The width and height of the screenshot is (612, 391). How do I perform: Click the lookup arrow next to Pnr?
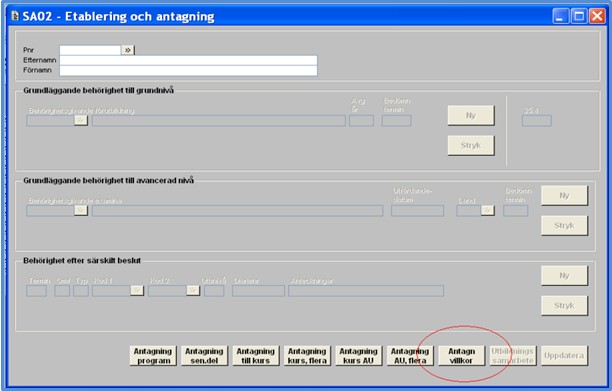tap(128, 50)
